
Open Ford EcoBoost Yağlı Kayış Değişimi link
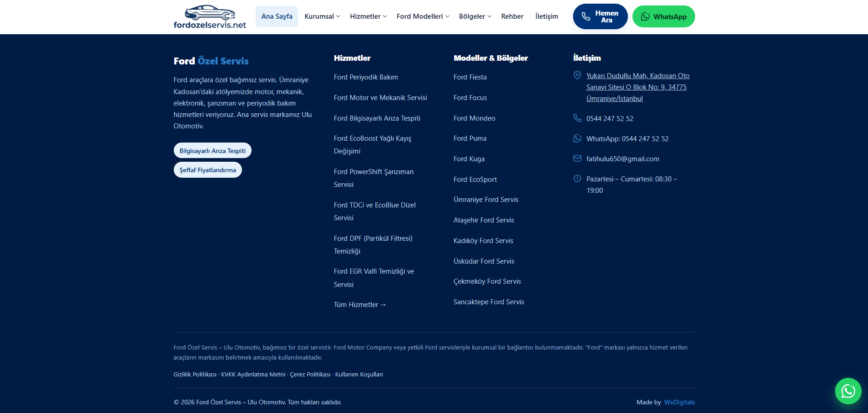(x=373, y=145)
